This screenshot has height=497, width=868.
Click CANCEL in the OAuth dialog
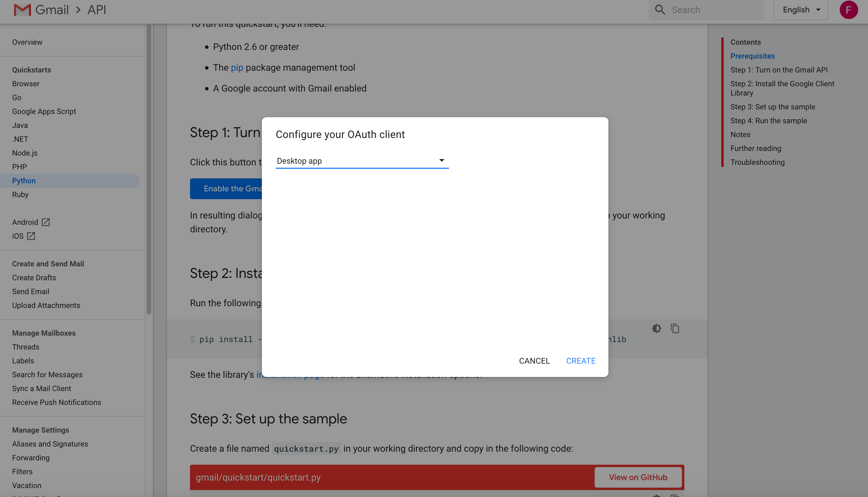coord(534,361)
